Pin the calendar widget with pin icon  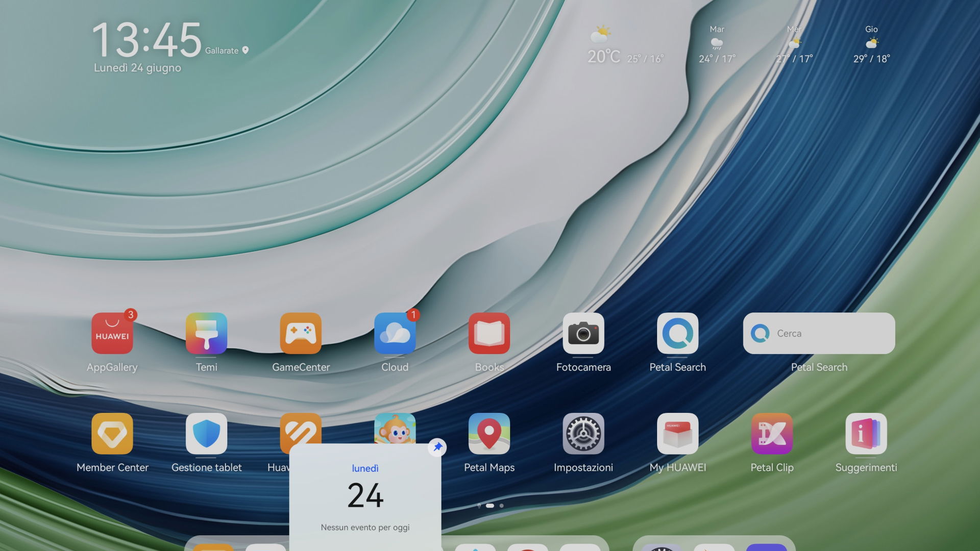pos(437,447)
